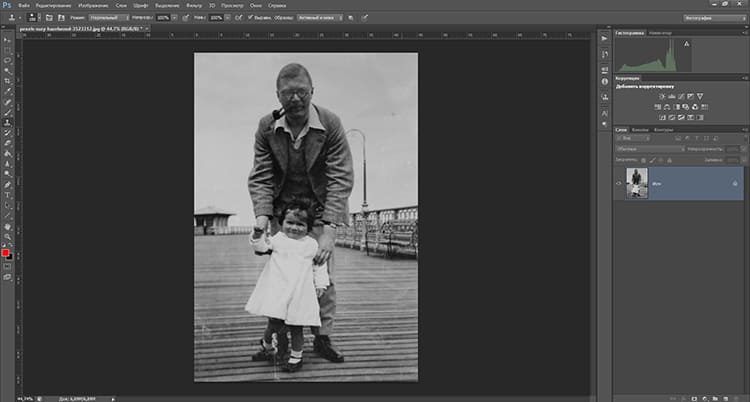Screen dimensions: 750x402
Task: Open the blending Mode dropdown in options bar
Action: pyautogui.click(x=108, y=18)
